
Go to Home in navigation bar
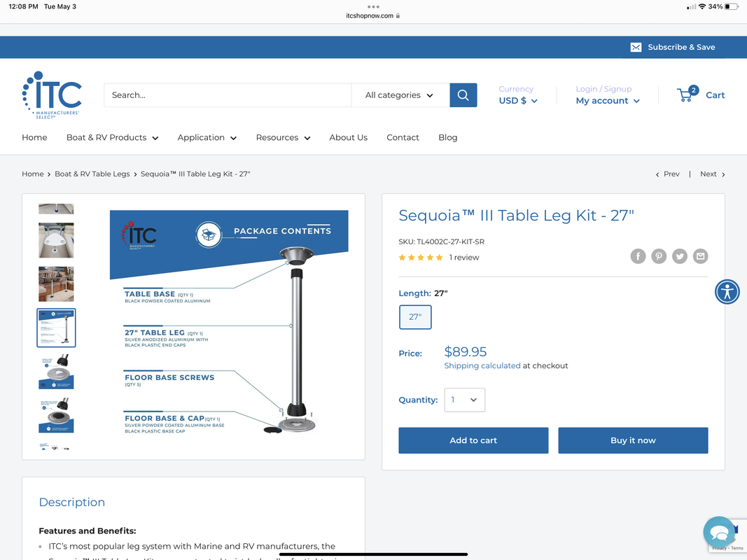tap(34, 138)
